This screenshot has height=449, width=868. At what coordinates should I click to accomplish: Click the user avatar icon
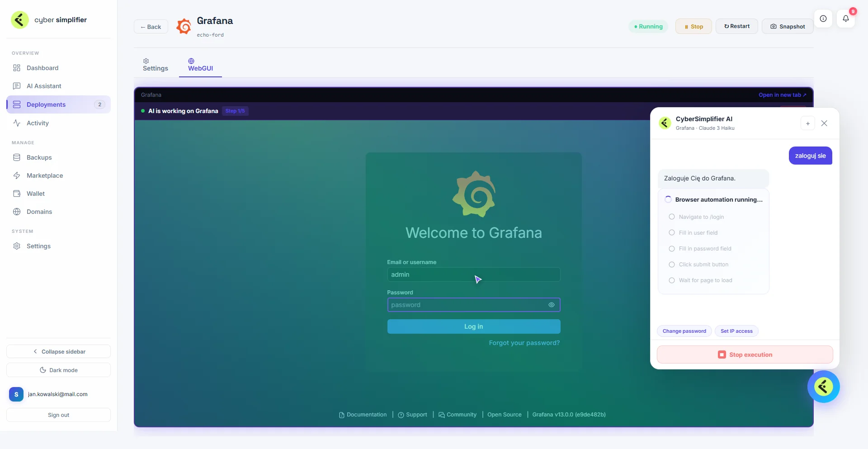coord(16,394)
